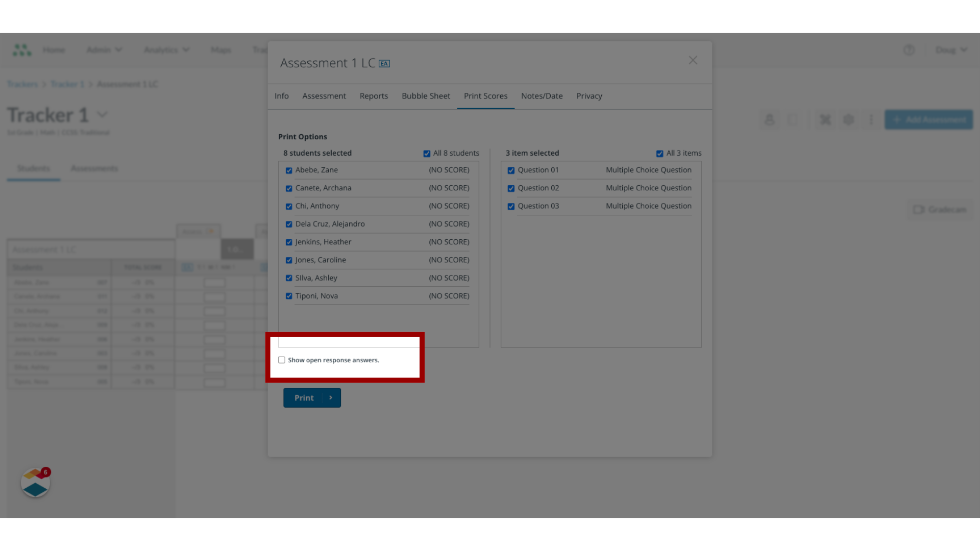
Task: Switch to the Assessment tab
Action: point(324,96)
